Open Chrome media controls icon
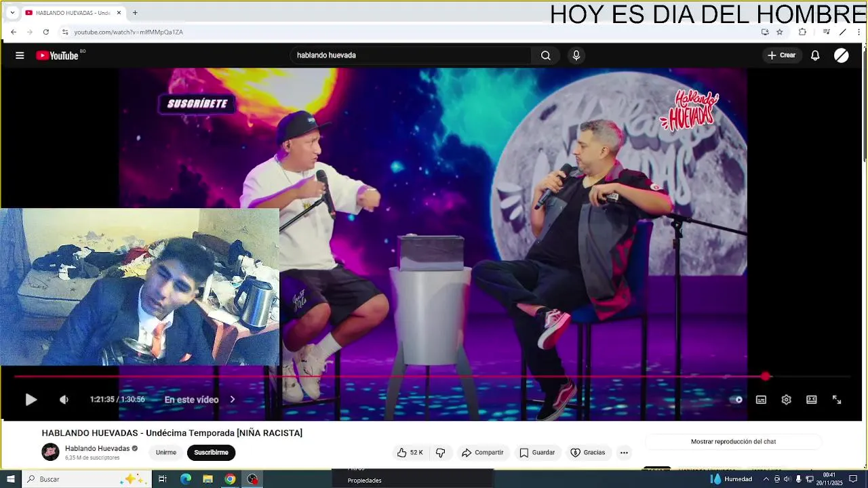 (x=827, y=32)
